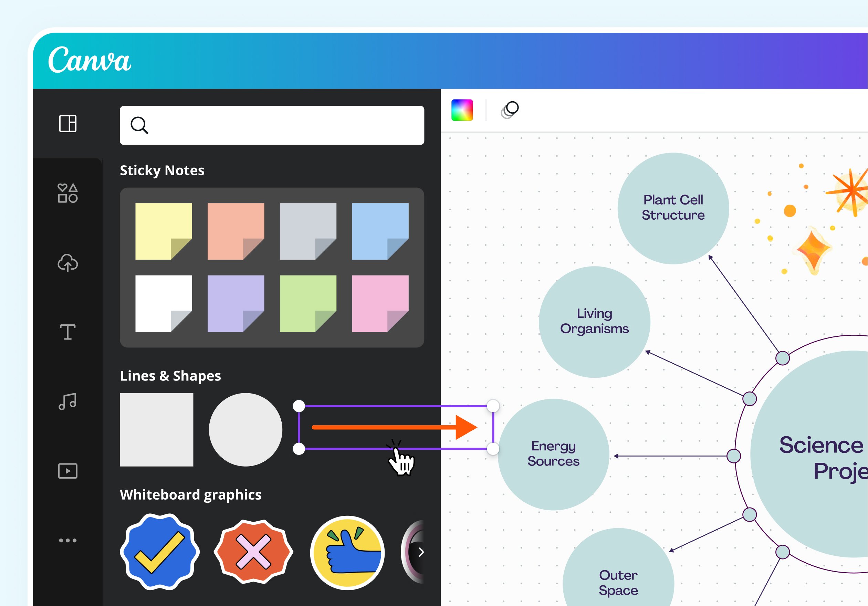Select the transparency tool in the canvas toolbar

(x=510, y=109)
